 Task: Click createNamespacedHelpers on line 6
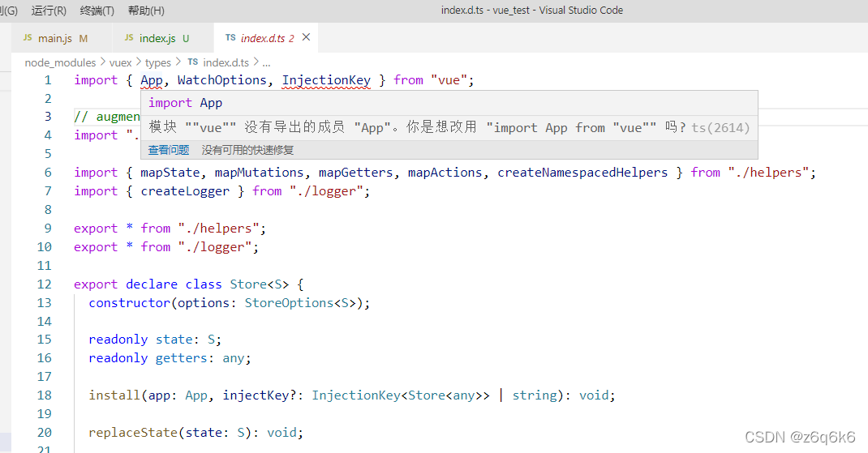tap(582, 173)
